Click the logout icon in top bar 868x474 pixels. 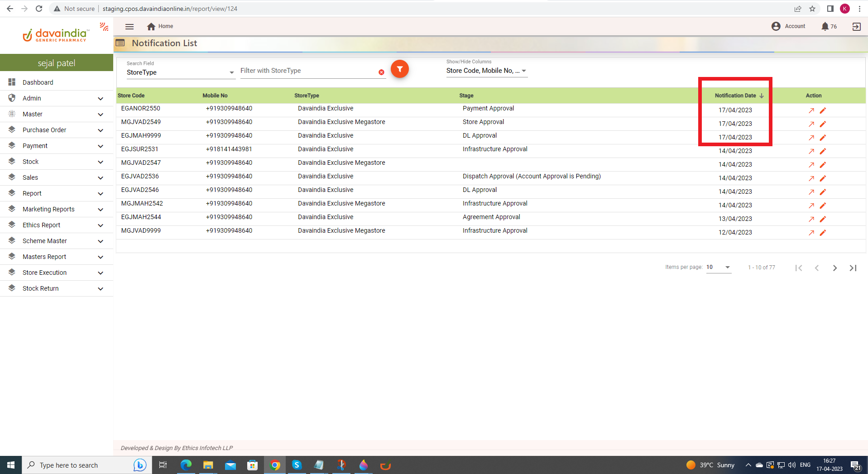(856, 27)
